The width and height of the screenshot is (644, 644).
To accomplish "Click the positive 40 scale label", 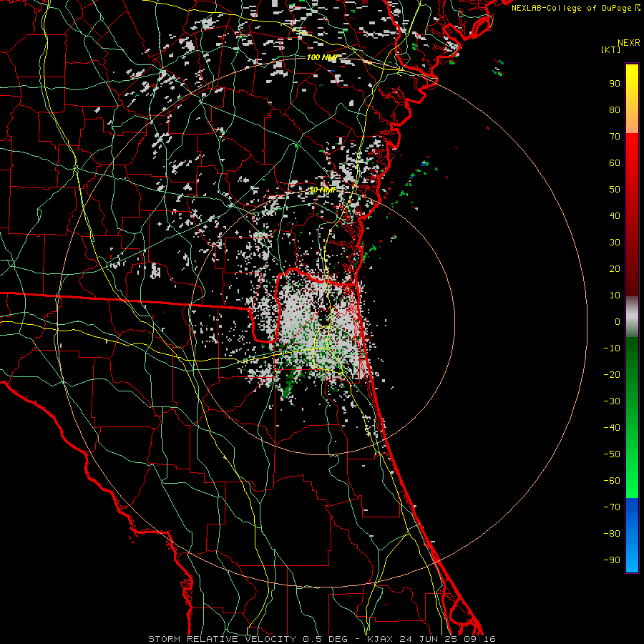I will click(615, 215).
